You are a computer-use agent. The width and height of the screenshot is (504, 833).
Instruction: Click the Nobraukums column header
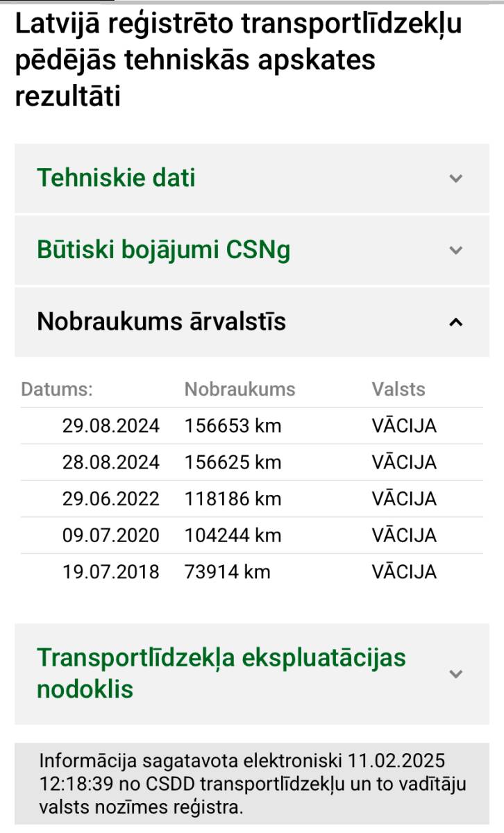tap(240, 389)
